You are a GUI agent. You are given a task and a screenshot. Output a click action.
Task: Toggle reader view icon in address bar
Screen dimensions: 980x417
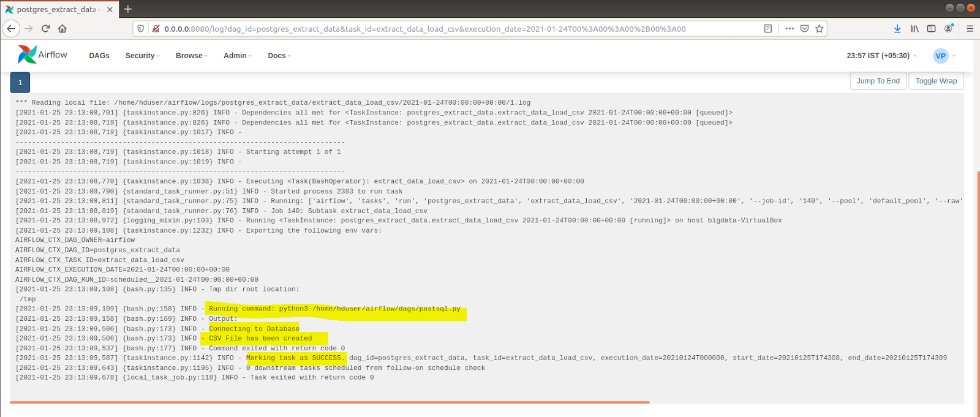[768, 29]
